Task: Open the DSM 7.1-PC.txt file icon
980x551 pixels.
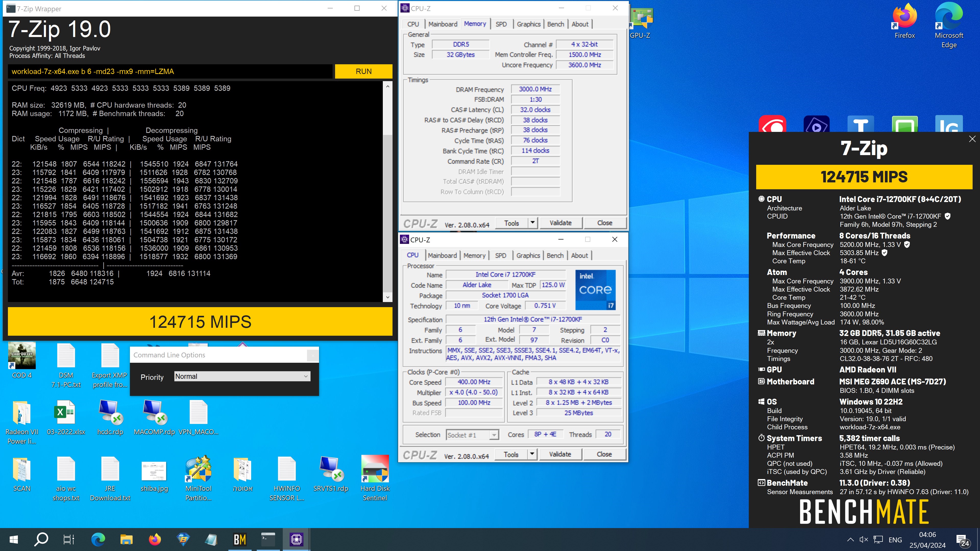Action: coord(66,365)
